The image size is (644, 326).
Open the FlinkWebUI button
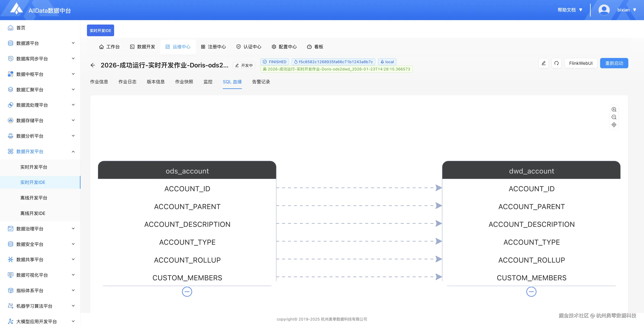click(581, 63)
